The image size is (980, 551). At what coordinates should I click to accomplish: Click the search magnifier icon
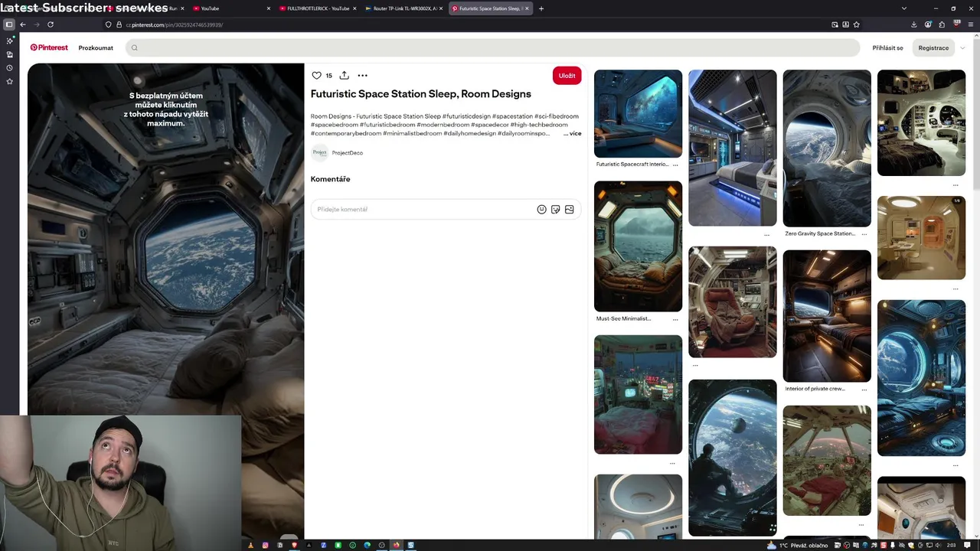click(134, 47)
